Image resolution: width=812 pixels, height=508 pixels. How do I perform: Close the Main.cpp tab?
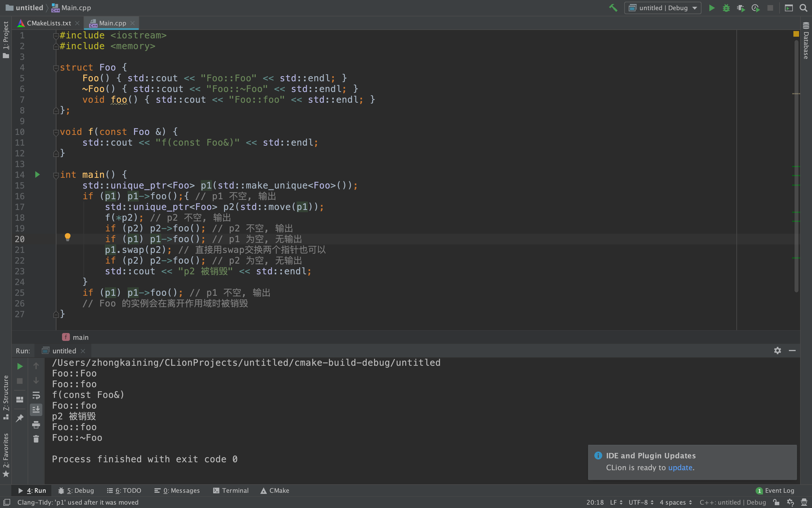(x=133, y=23)
